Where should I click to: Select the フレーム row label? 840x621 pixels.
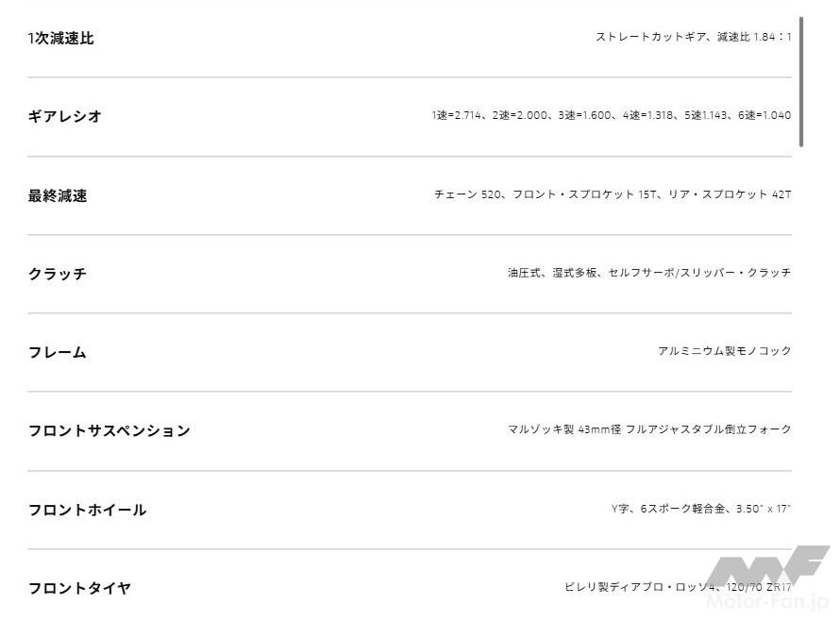pos(57,352)
